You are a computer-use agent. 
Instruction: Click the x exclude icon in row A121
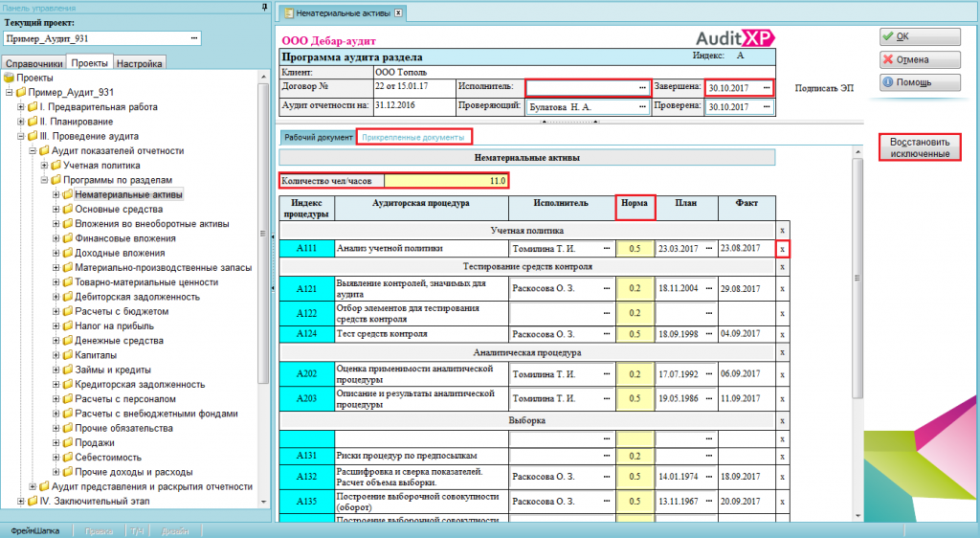[782, 289]
